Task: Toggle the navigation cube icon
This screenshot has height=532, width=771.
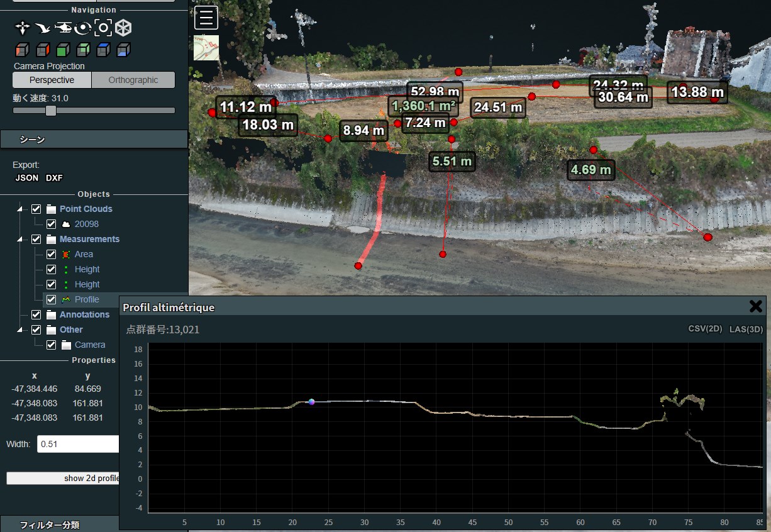Action: [123, 28]
